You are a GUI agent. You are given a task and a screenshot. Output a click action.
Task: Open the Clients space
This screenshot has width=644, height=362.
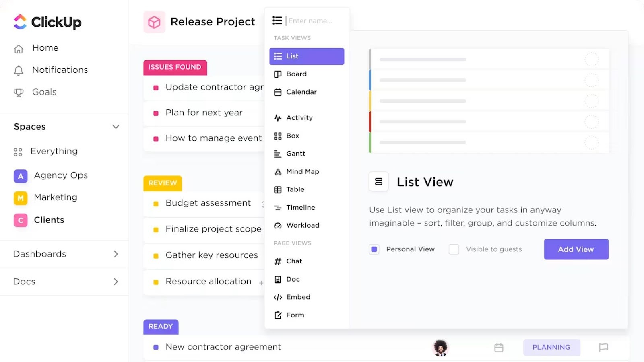[49, 220]
